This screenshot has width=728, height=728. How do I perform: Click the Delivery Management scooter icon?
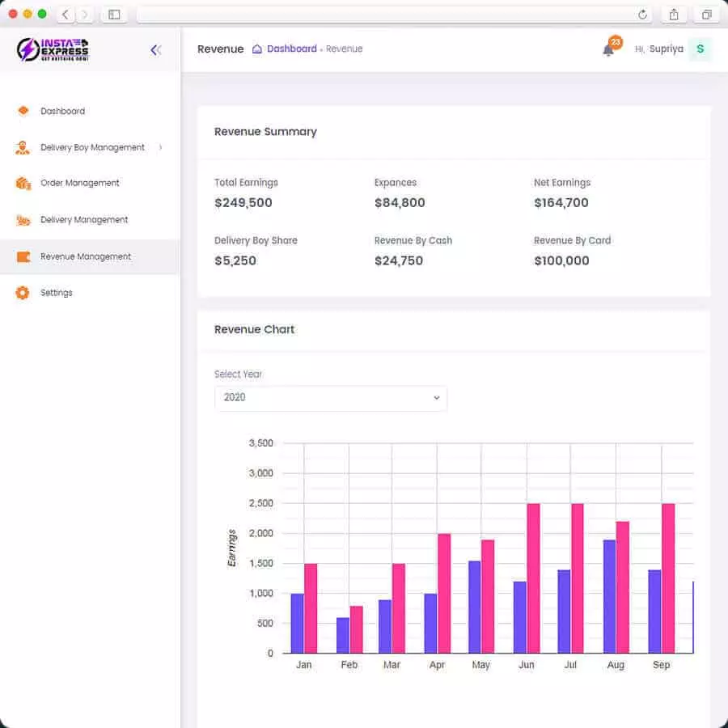(x=23, y=220)
